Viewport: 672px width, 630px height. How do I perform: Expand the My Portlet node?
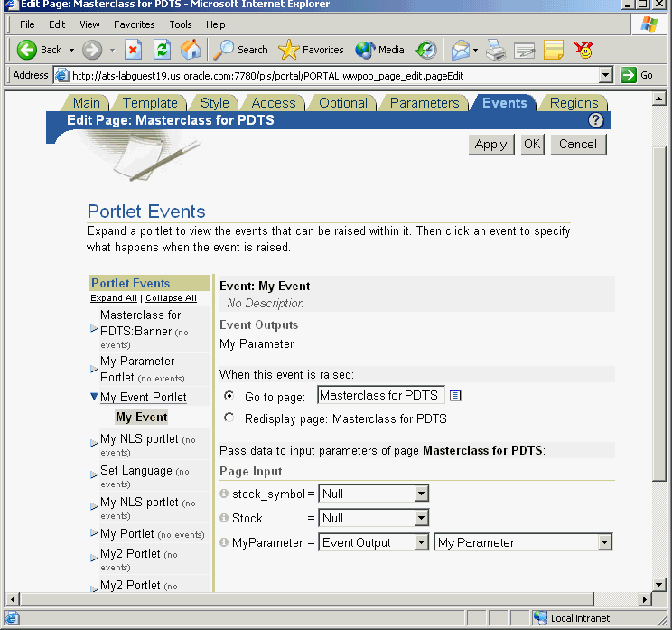click(94, 533)
